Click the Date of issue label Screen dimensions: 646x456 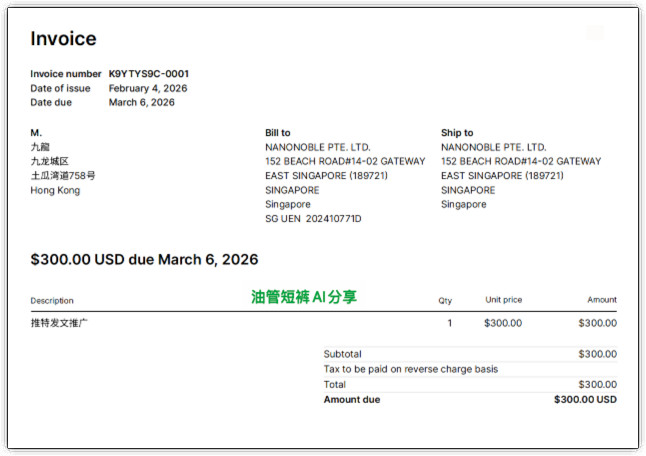[60, 88]
